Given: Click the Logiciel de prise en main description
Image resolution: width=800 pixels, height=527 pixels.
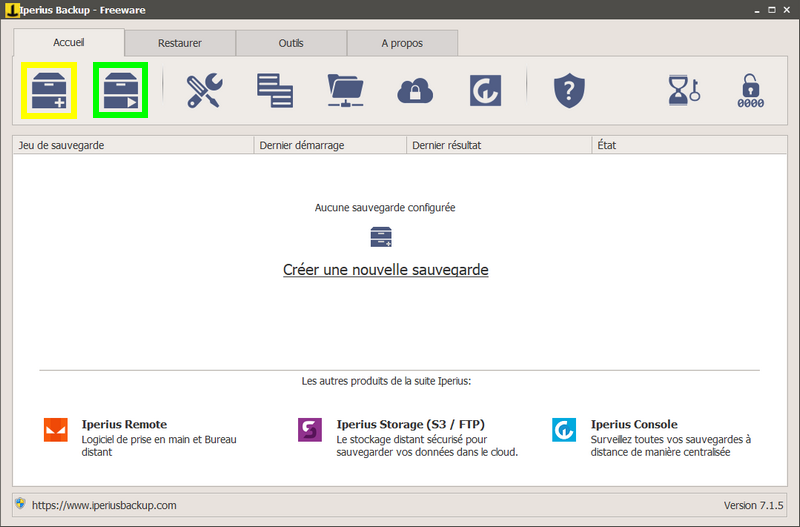Looking at the screenshot, I should coord(159,446).
